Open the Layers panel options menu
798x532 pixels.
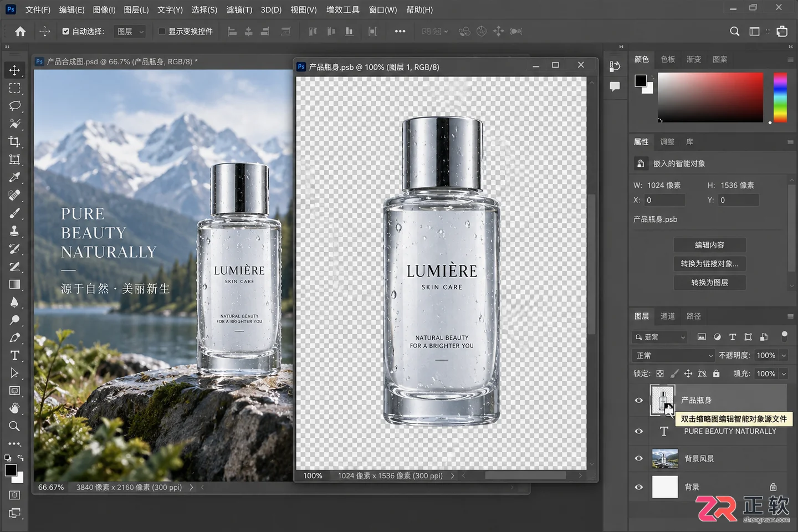790,316
